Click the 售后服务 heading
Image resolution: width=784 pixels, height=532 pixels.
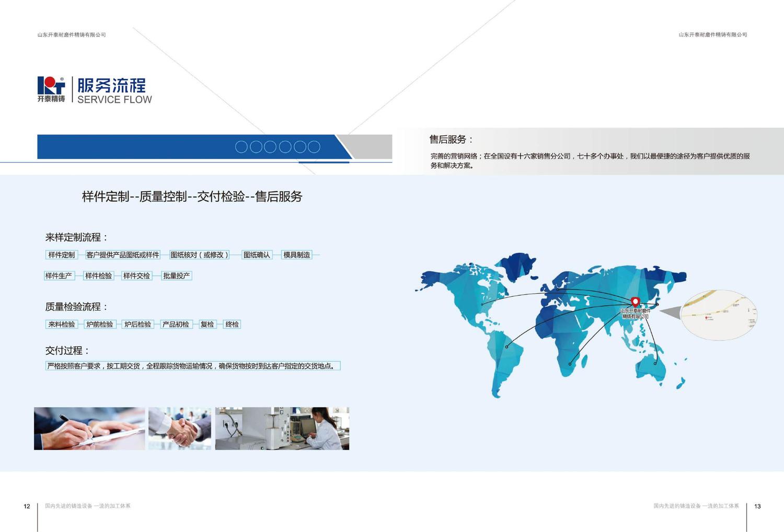452,140
